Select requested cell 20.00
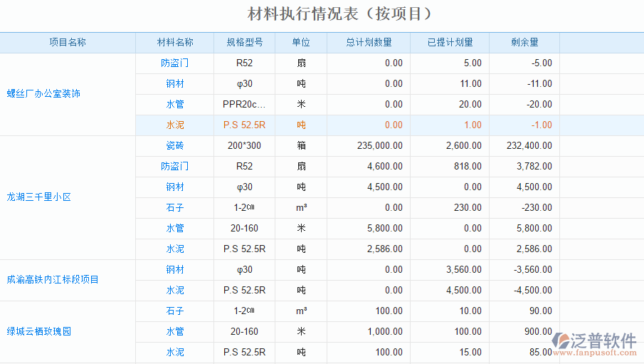Viewport: 644px width, 364px height. 450,105
